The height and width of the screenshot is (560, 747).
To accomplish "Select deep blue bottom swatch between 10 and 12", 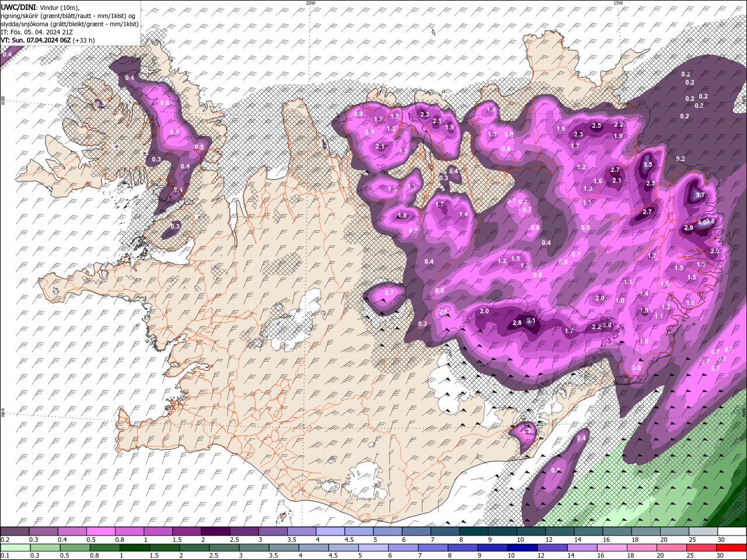I will pyautogui.click(x=521, y=548).
